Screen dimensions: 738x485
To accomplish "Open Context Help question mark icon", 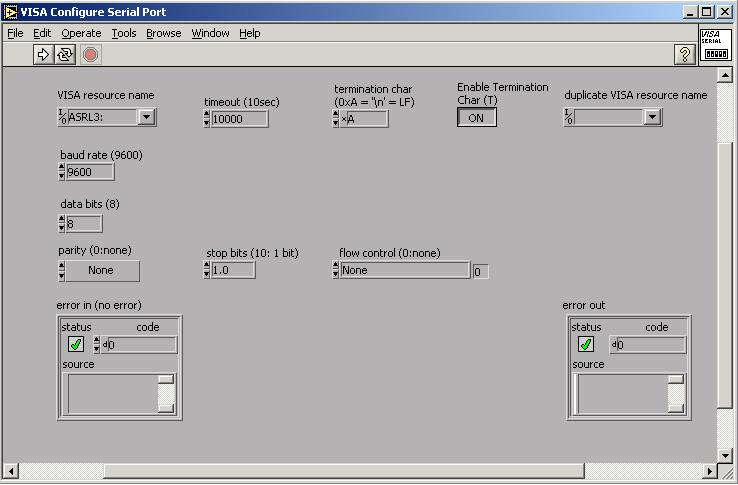I will (x=685, y=55).
